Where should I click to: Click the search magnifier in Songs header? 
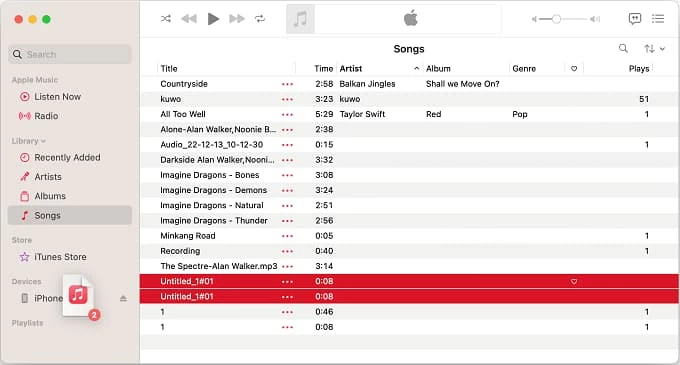tap(623, 49)
